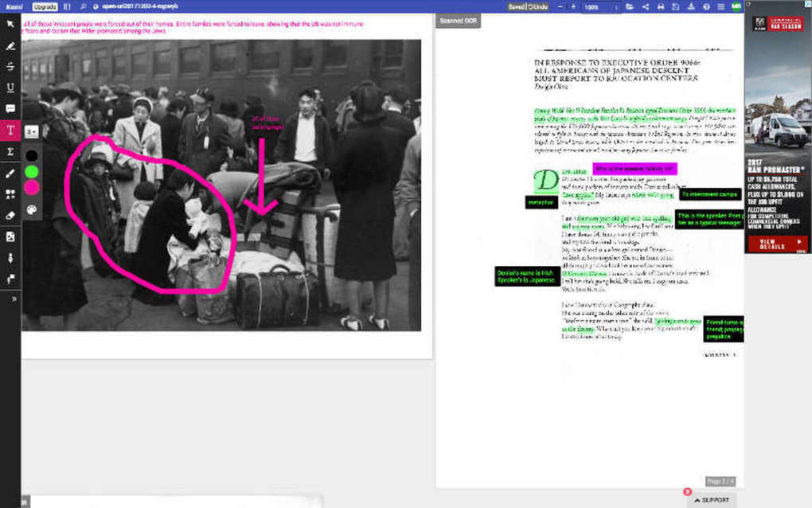The image size is (812, 508).
Task: Open the Text to Speech tool
Action: pos(10,279)
